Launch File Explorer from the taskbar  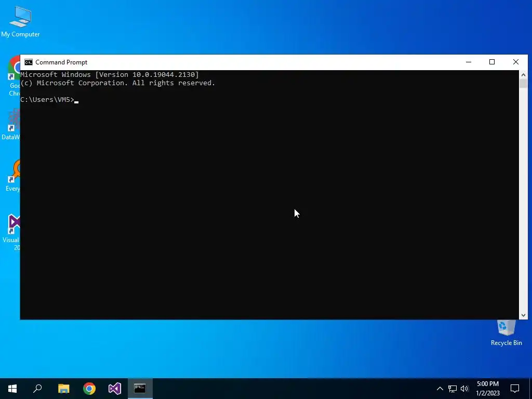[x=63, y=389]
